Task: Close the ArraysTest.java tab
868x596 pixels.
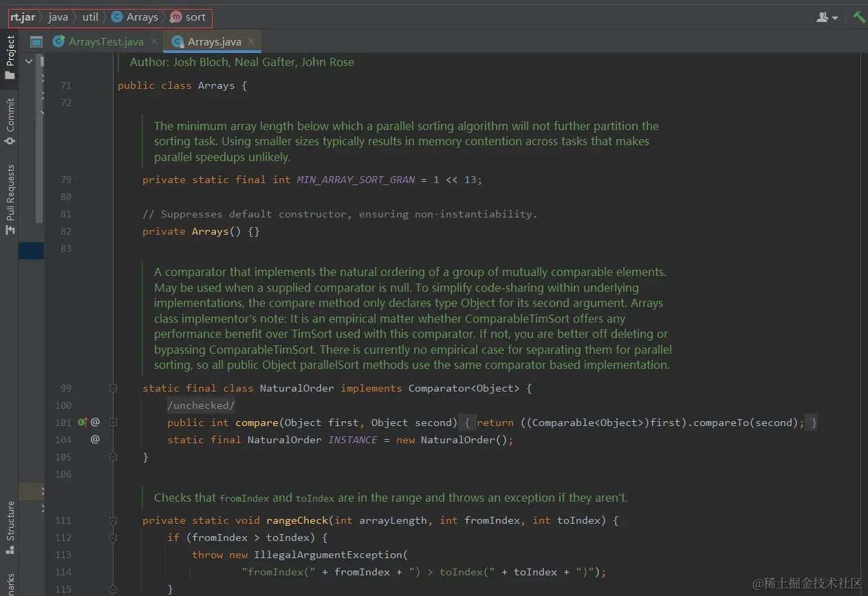Action: pos(154,42)
